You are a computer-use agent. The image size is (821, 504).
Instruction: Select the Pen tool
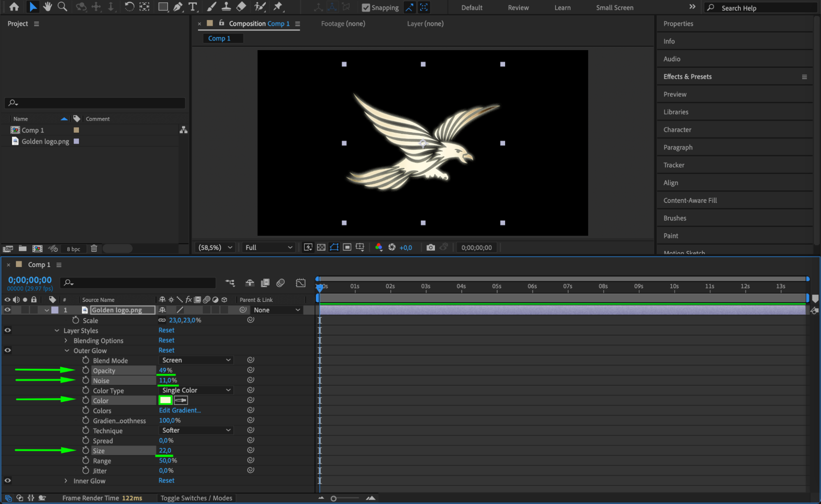click(x=178, y=7)
